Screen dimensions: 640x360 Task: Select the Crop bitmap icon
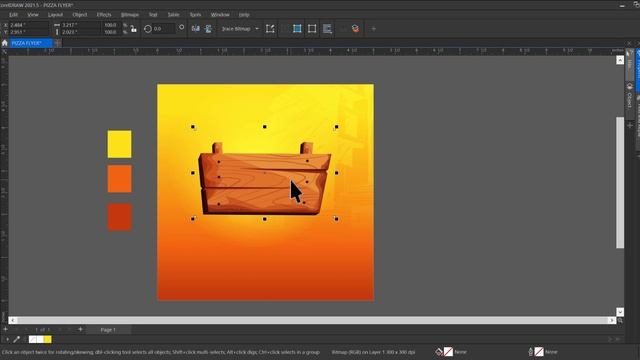pyautogui.click(x=270, y=29)
